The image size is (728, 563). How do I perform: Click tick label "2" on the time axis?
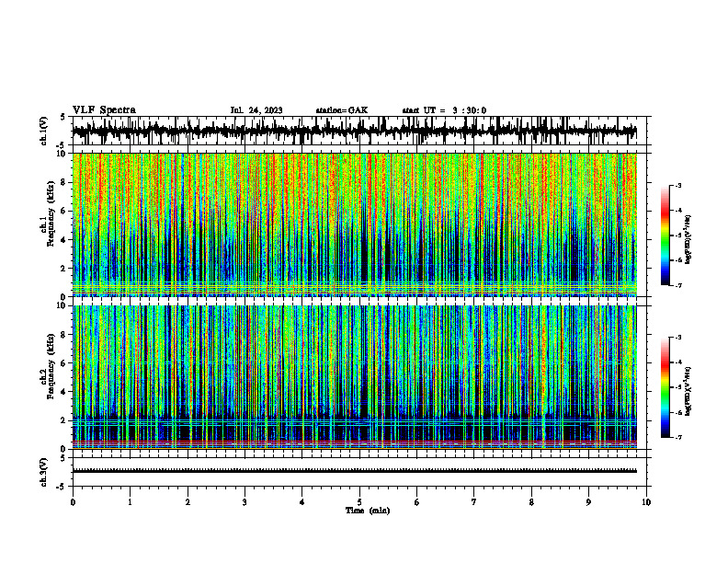click(x=188, y=502)
